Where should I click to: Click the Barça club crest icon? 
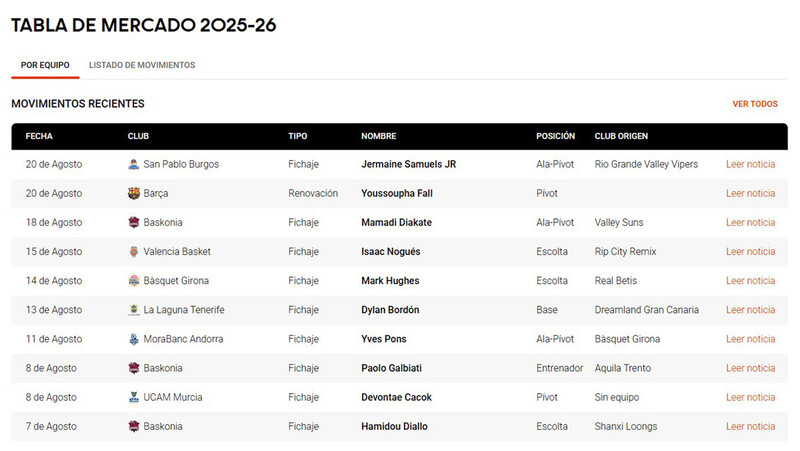pyautogui.click(x=134, y=193)
